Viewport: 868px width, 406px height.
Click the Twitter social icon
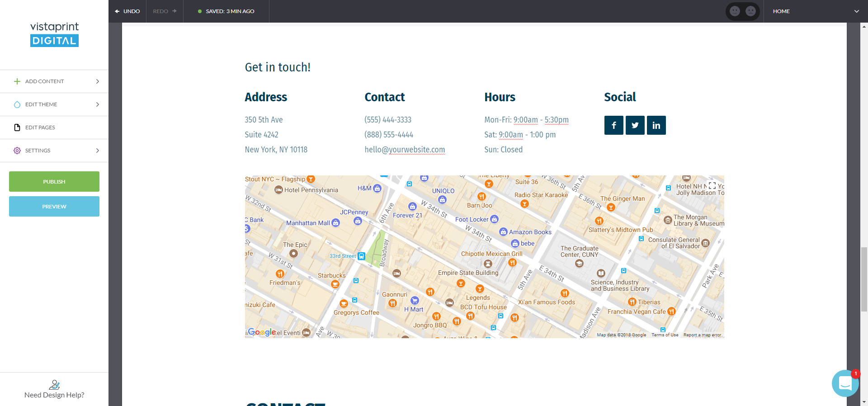[x=635, y=125]
